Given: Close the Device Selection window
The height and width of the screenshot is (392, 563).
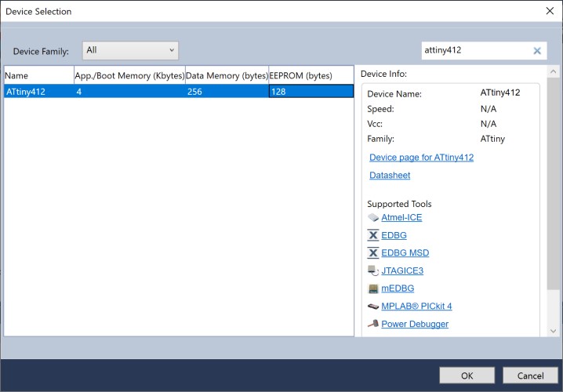Looking at the screenshot, I should tap(550, 11).
